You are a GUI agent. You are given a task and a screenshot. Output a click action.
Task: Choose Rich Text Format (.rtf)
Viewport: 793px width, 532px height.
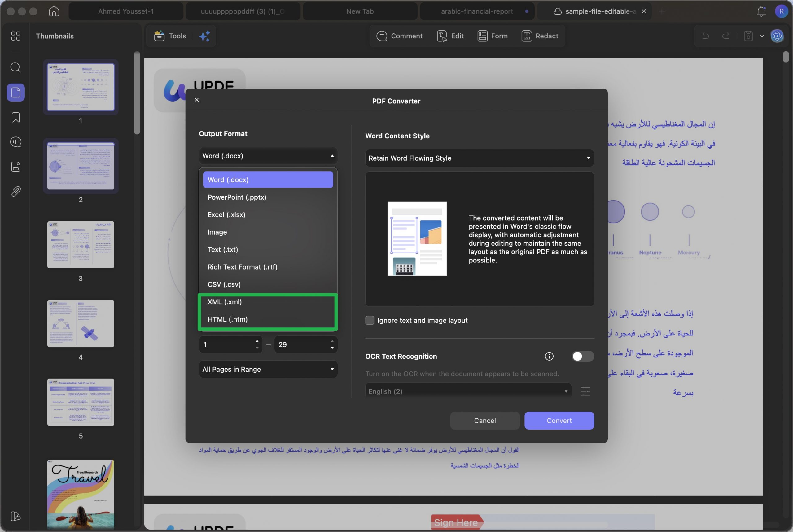[x=268, y=267]
